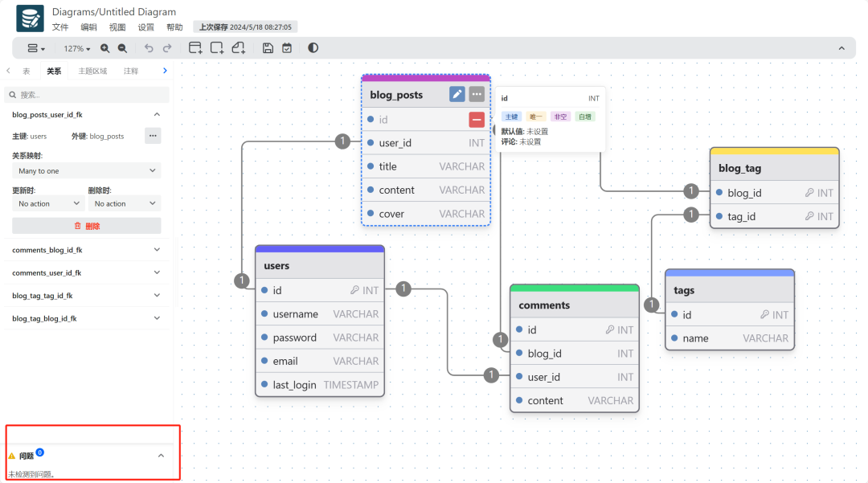Viewport: 868px width, 483px height.
Task: Click the zoom out magnifier icon
Action: point(122,48)
